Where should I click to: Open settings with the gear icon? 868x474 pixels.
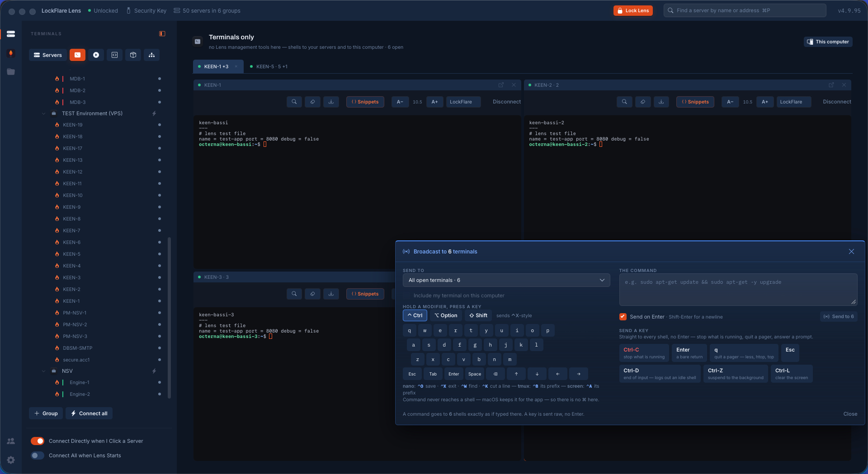[x=11, y=460]
